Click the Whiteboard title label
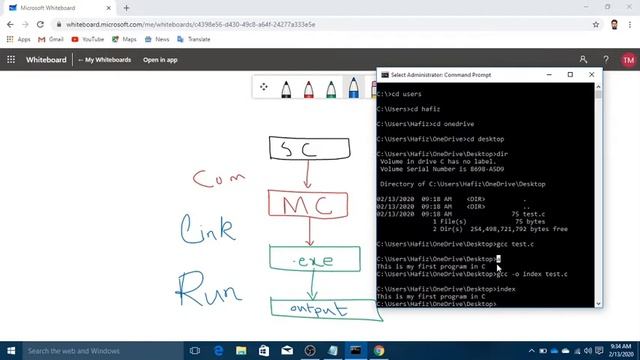 tap(46, 60)
